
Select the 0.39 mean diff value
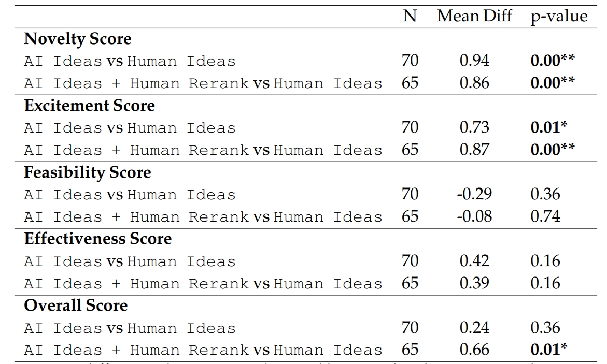coord(474,283)
